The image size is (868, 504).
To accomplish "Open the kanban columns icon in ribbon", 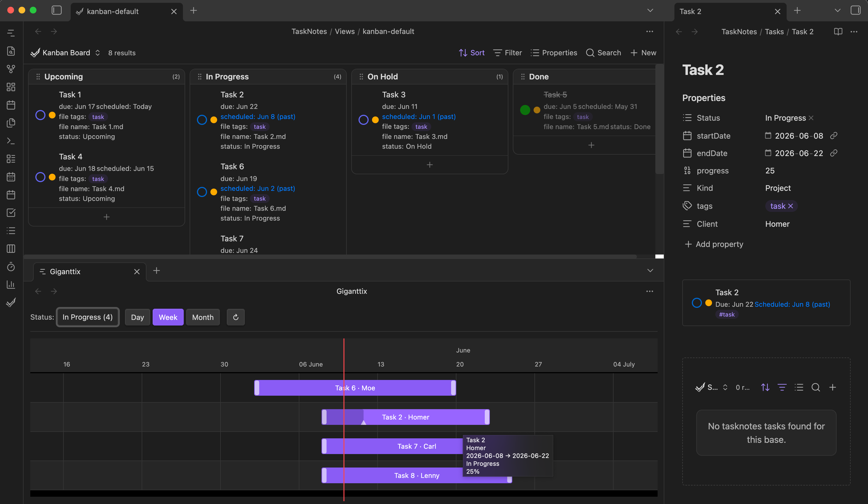I will (11, 248).
